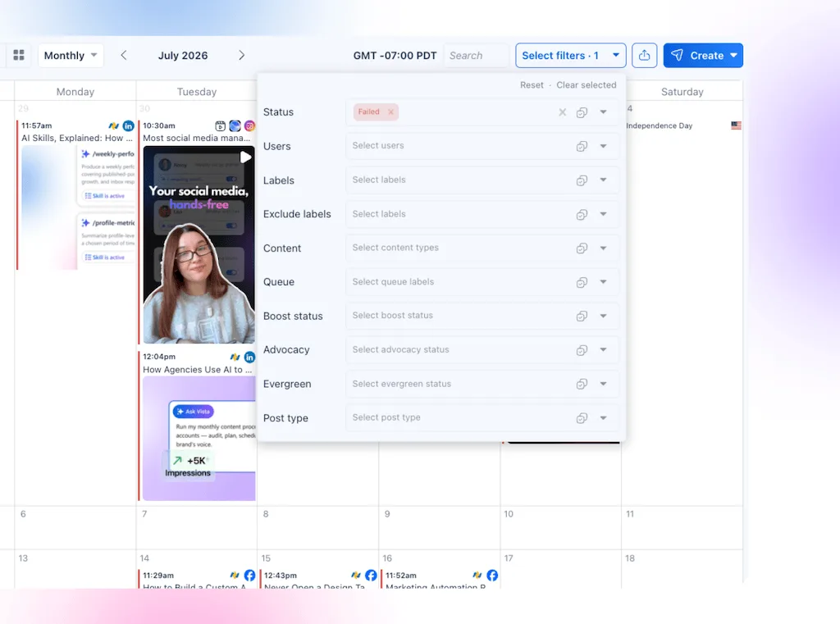Remove the Failed status tag
The height and width of the screenshot is (624, 840).
[x=391, y=112]
